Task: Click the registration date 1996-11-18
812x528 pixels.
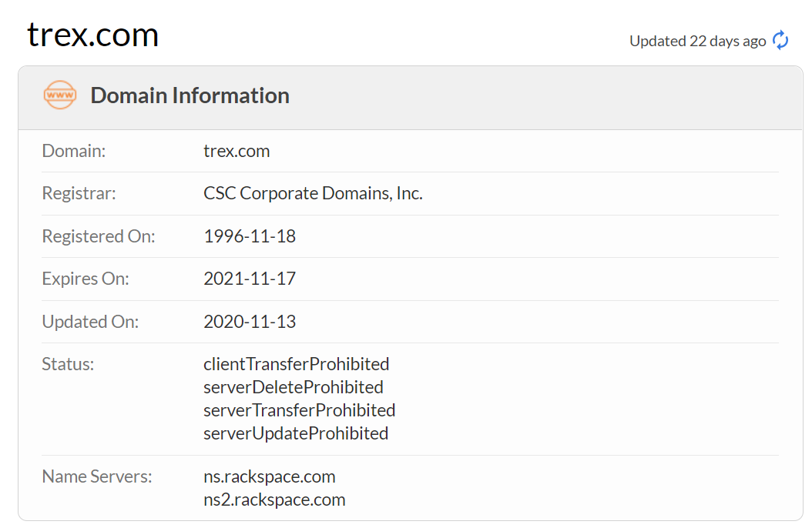Action: pos(250,236)
